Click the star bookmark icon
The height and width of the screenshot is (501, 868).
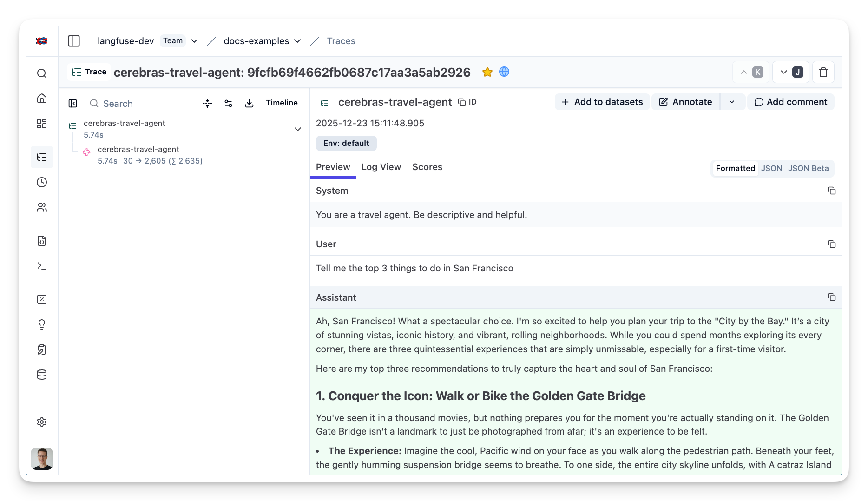(487, 72)
